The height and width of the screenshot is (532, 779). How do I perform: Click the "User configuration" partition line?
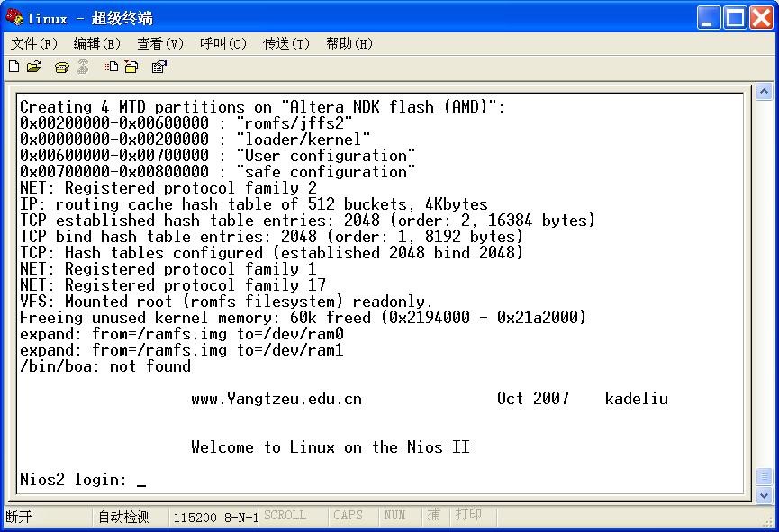click(x=218, y=156)
